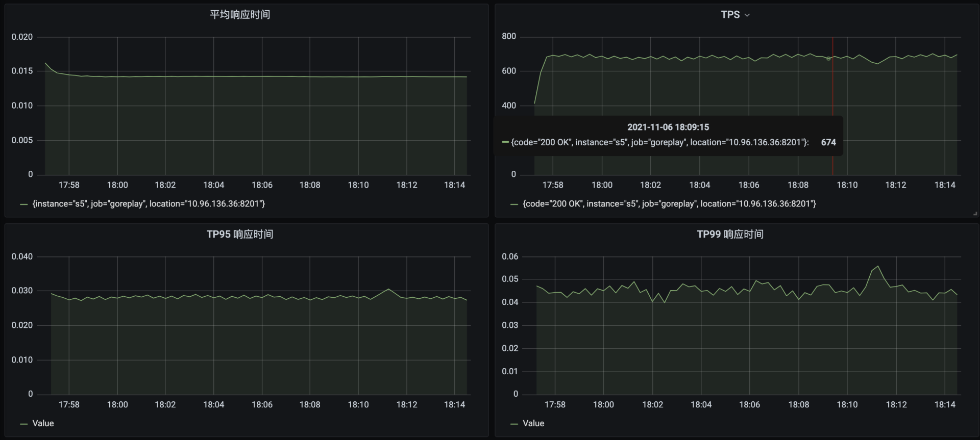This screenshot has height=440, width=980.
Task: Click the 18:04 x-axis label in TP99 panel
Action: pos(701,405)
